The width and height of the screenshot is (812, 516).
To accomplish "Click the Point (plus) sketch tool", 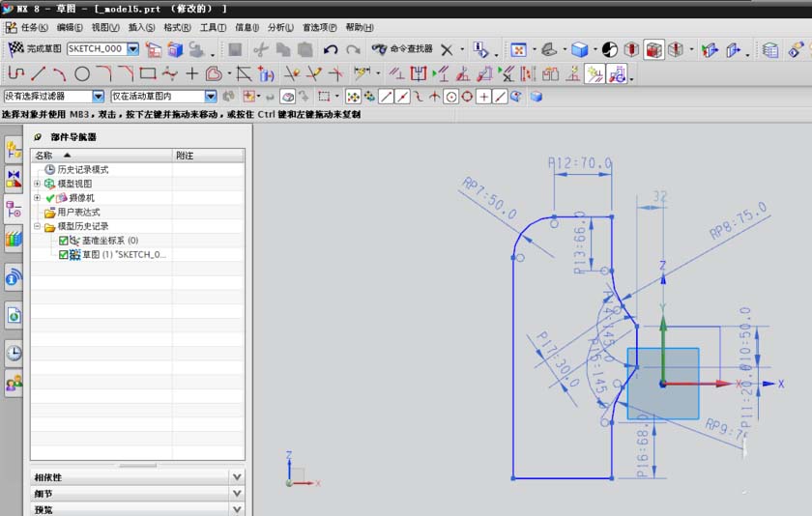I will [x=192, y=73].
